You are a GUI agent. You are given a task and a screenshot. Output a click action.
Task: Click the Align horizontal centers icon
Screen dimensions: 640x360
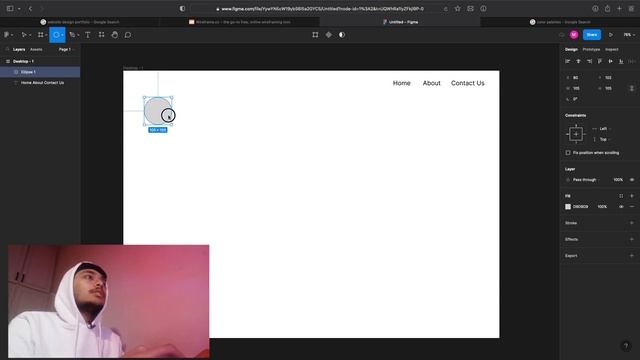tap(578, 61)
